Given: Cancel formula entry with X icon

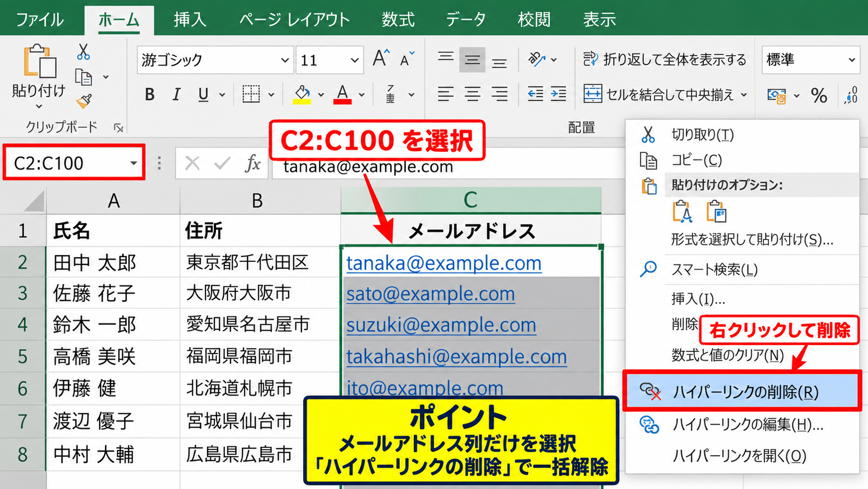Looking at the screenshot, I should [x=193, y=163].
